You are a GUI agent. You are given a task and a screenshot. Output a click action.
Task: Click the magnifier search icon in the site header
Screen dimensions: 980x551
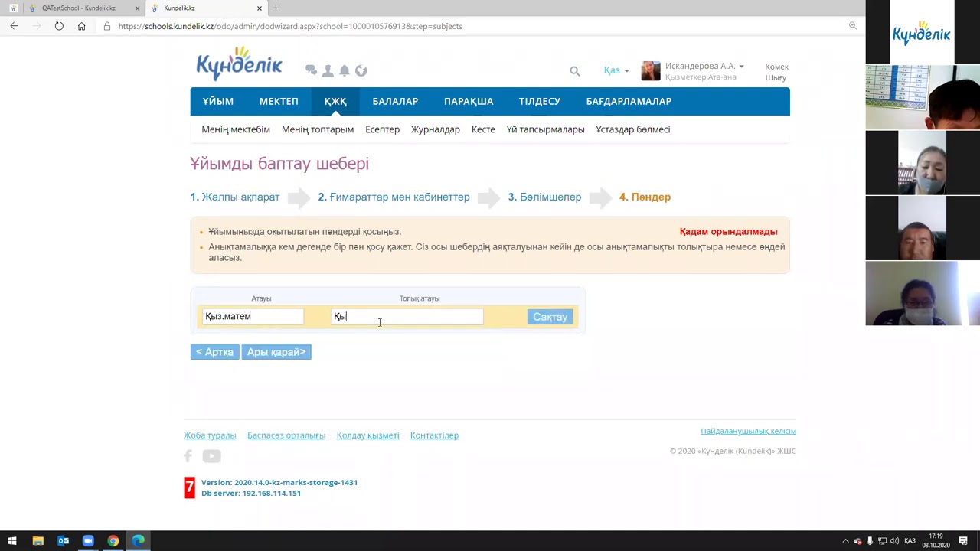(x=575, y=71)
